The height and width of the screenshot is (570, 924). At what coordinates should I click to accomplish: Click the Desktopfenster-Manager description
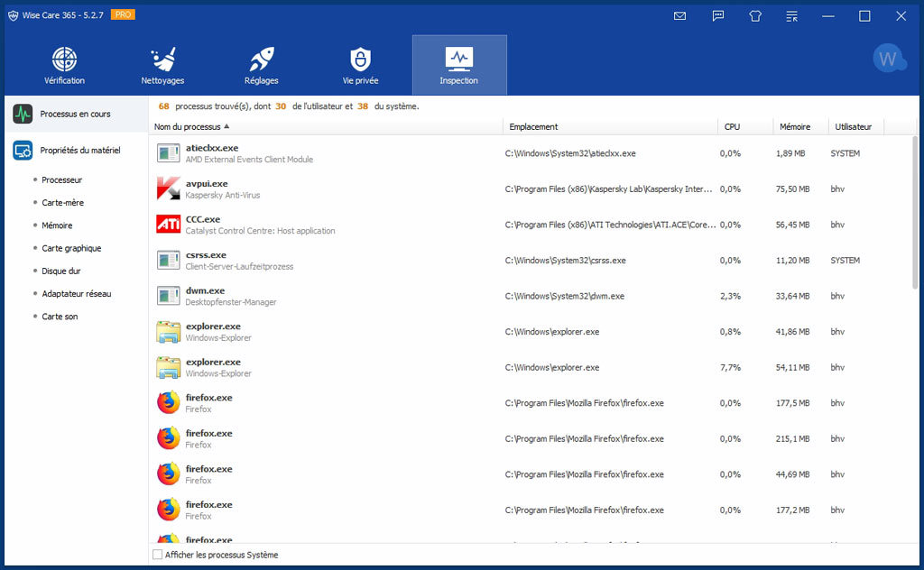[231, 302]
